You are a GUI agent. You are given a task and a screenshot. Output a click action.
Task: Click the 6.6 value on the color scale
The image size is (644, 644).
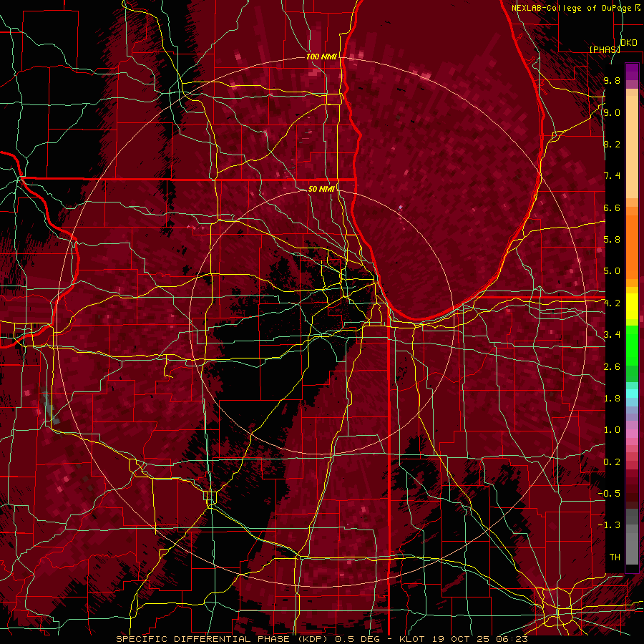(x=612, y=208)
